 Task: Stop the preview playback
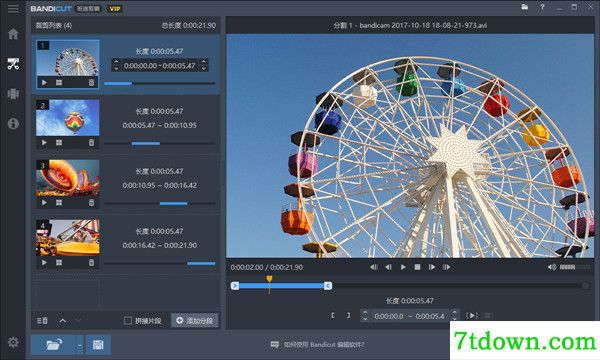[417, 267]
